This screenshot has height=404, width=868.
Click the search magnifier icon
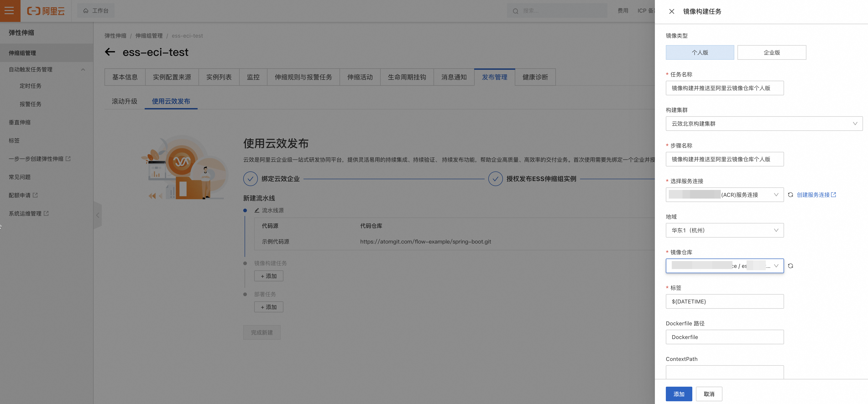point(515,11)
